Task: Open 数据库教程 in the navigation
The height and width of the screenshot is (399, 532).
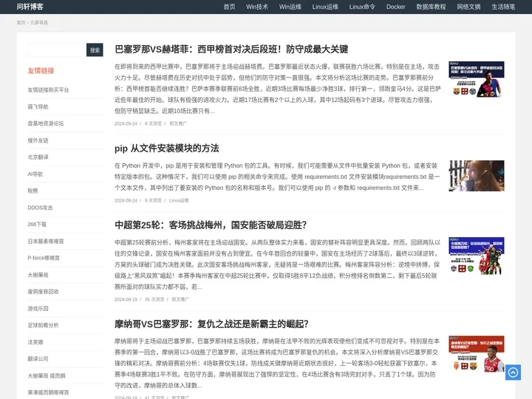Action: (431, 7)
